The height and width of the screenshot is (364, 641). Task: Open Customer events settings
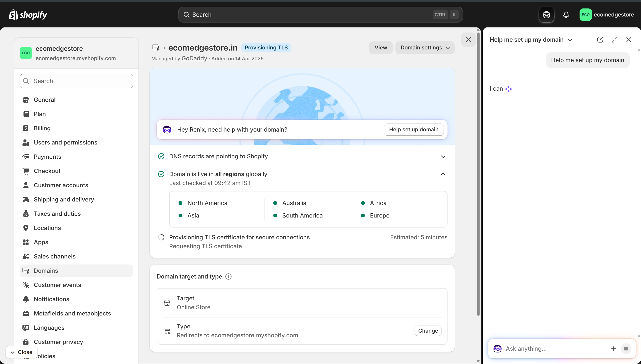point(57,285)
